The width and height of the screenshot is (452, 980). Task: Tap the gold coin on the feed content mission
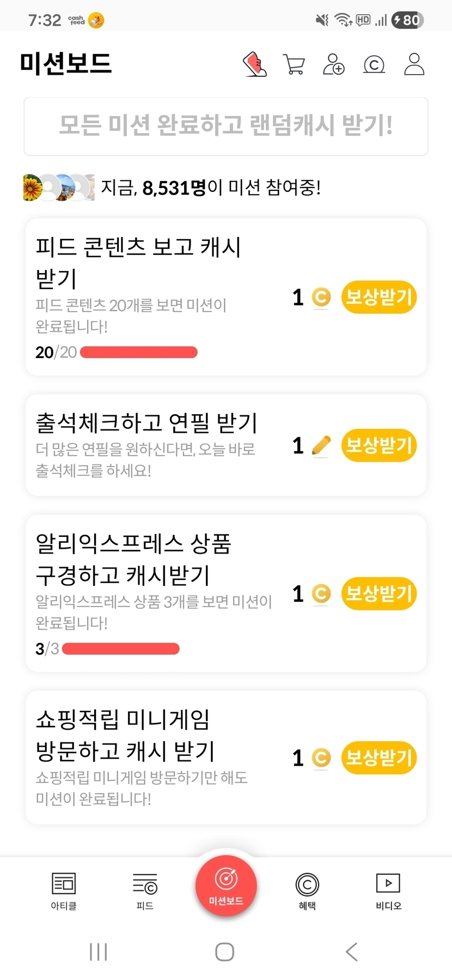[x=321, y=298]
